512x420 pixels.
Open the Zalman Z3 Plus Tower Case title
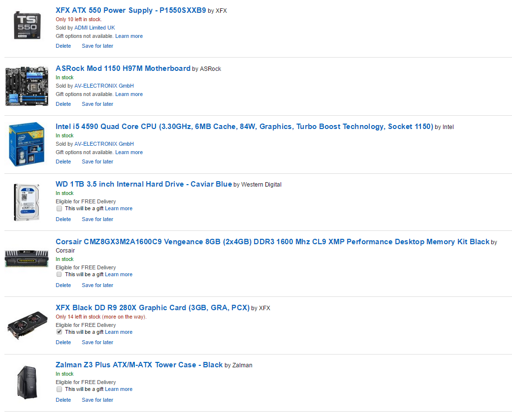(x=139, y=365)
